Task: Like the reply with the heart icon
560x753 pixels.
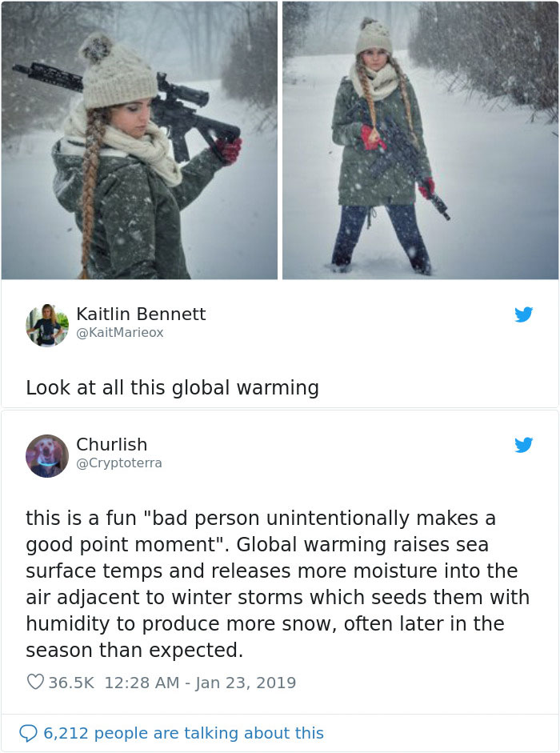Action: click(35, 682)
